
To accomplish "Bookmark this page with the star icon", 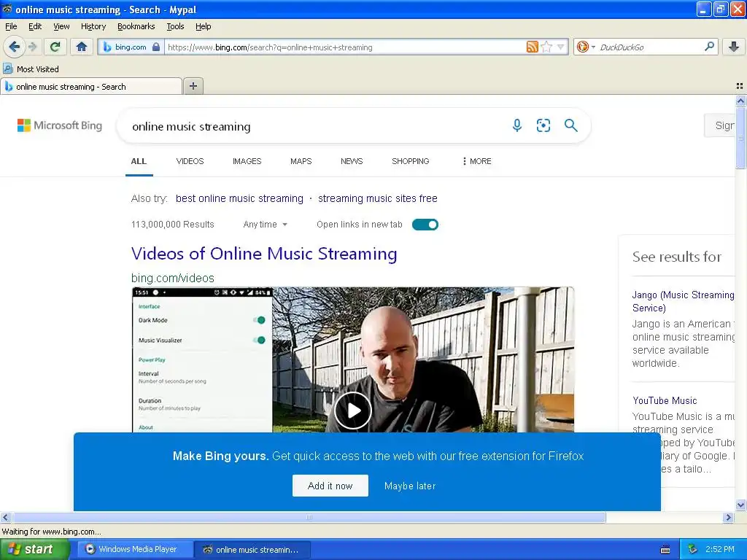I will pos(546,47).
